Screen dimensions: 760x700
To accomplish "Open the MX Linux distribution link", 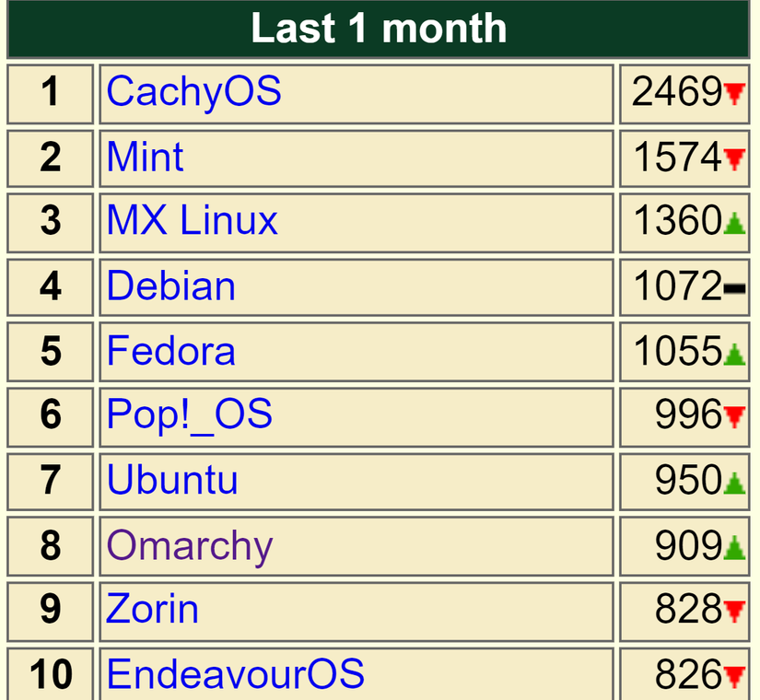I will click(x=192, y=220).
